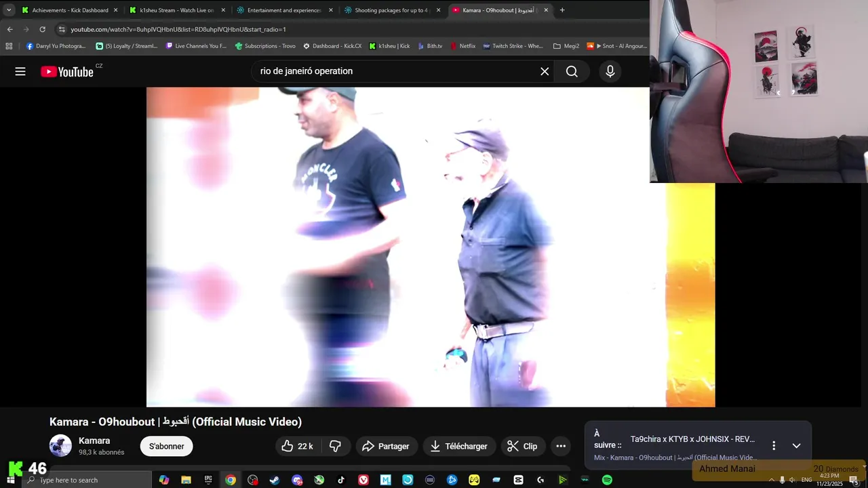Open Megi2 bookmarks folder

pos(566,46)
